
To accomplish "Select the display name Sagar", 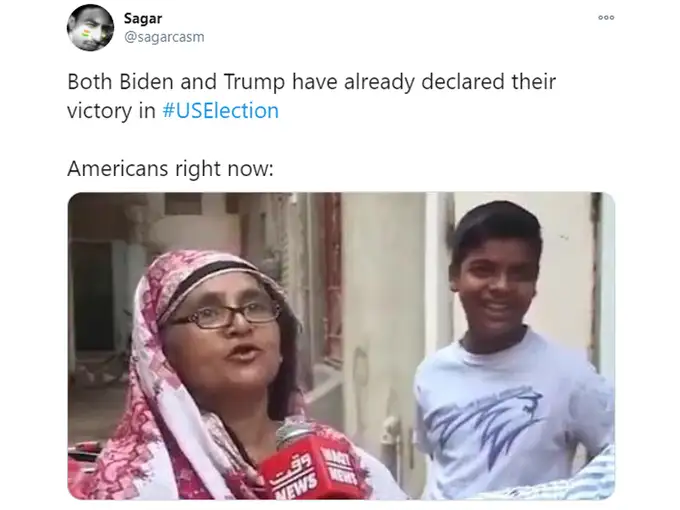I will point(143,19).
